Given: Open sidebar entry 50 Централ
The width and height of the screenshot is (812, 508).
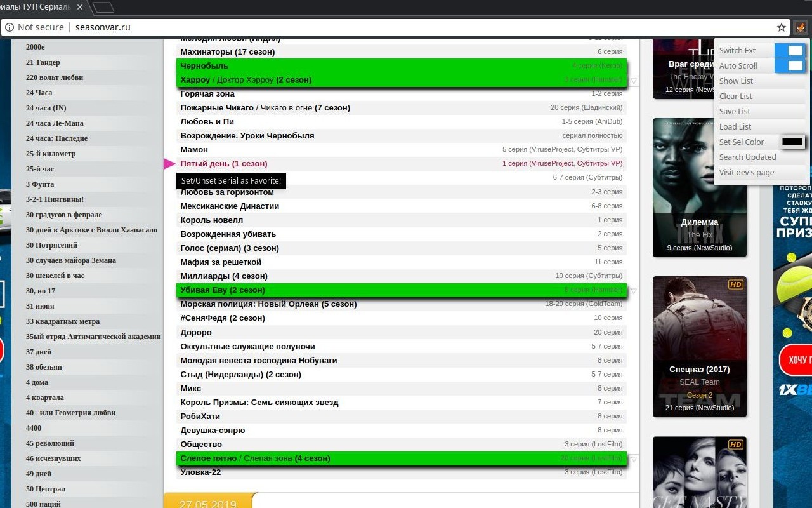Looking at the screenshot, I should pyautogui.click(x=46, y=489).
